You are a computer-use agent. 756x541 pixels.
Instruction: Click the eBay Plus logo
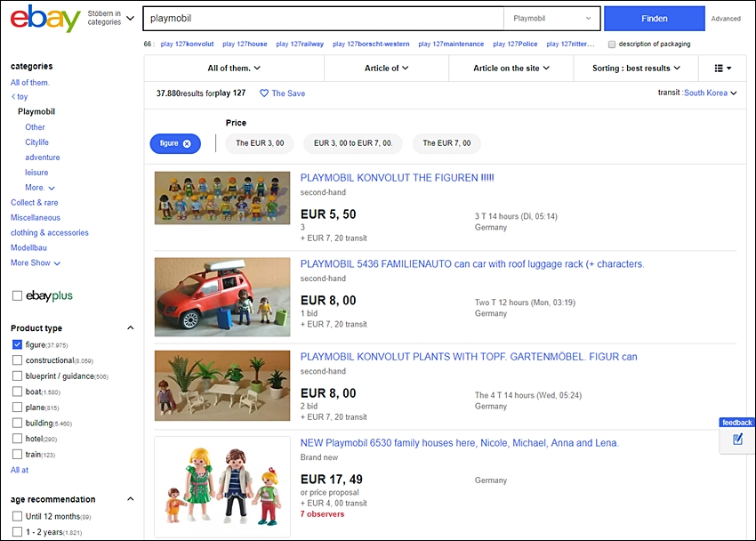pos(49,295)
